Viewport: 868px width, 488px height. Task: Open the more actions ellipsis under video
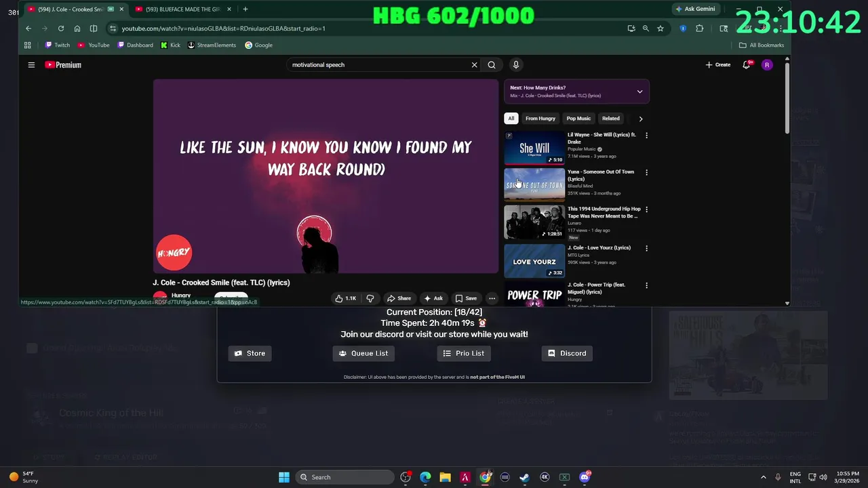pos(492,298)
